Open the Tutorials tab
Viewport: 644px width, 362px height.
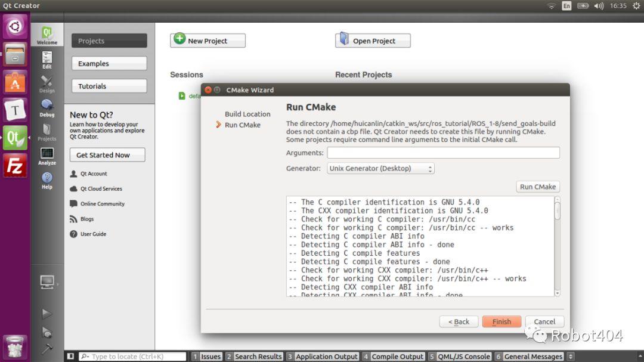(x=109, y=86)
